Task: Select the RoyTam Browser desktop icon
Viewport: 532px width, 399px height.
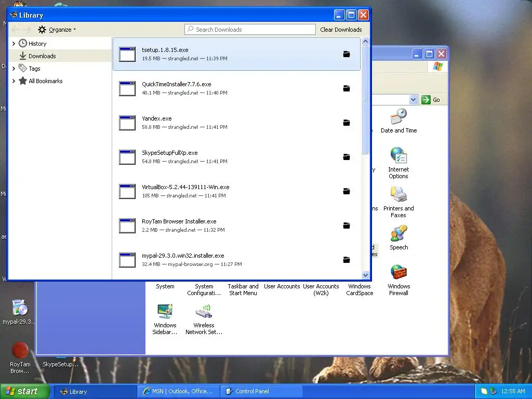Action: 20,358
